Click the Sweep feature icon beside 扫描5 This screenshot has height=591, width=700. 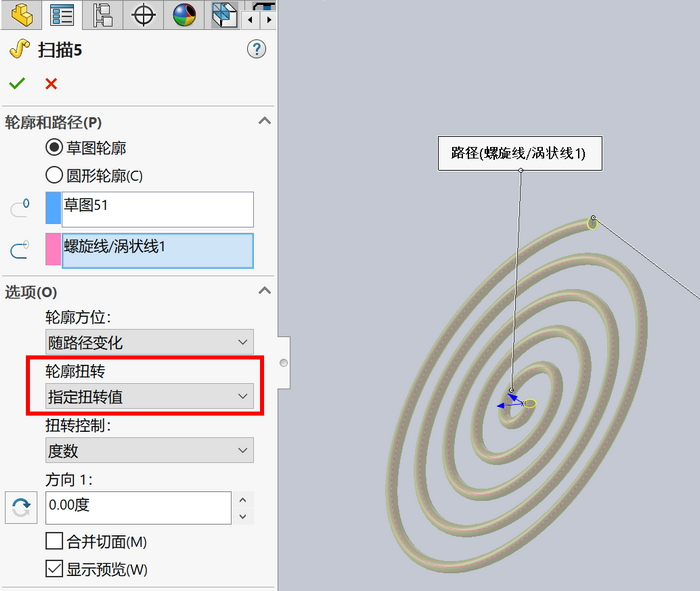click(19, 49)
